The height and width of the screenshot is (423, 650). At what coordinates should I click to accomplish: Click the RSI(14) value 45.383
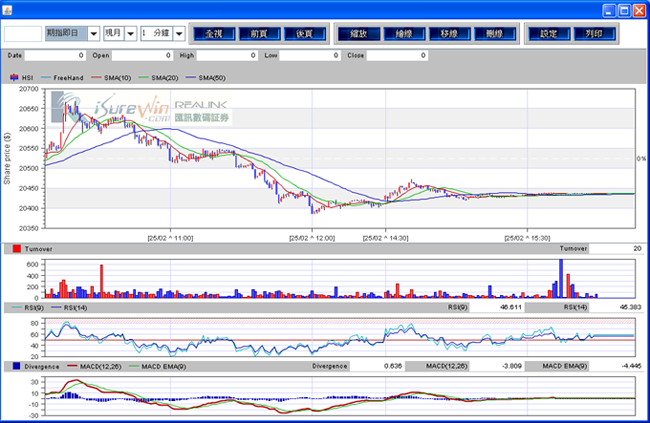616,307
